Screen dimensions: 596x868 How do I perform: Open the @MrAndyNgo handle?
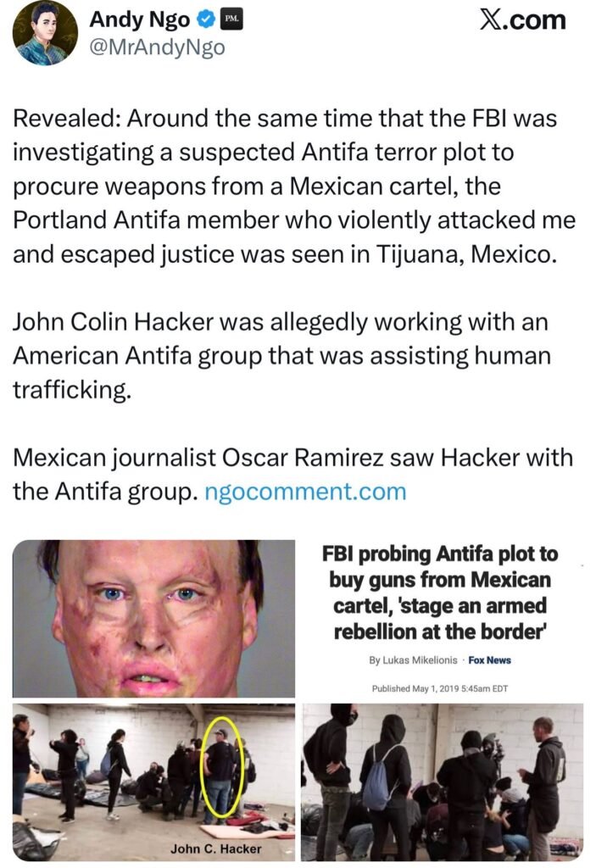157,47
